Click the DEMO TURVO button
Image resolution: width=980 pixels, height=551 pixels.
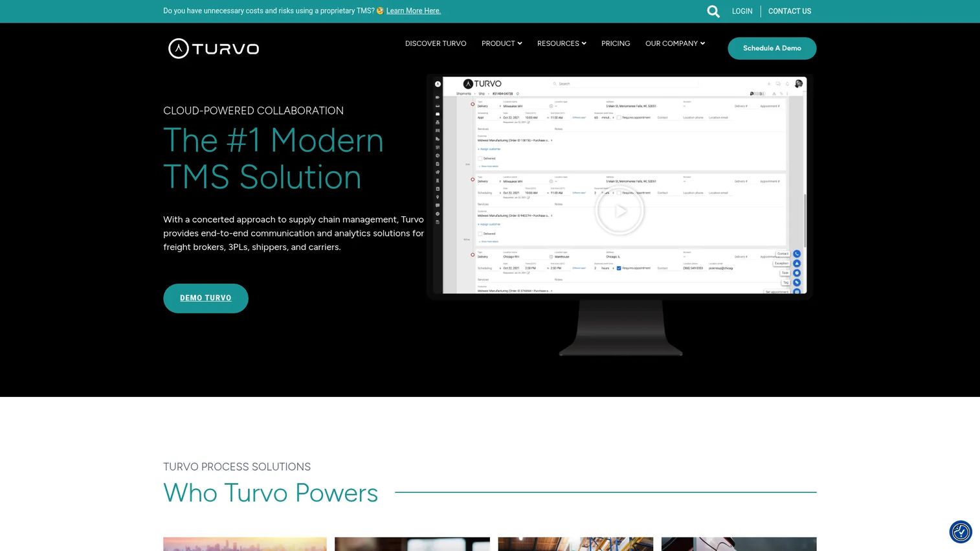[x=206, y=298]
